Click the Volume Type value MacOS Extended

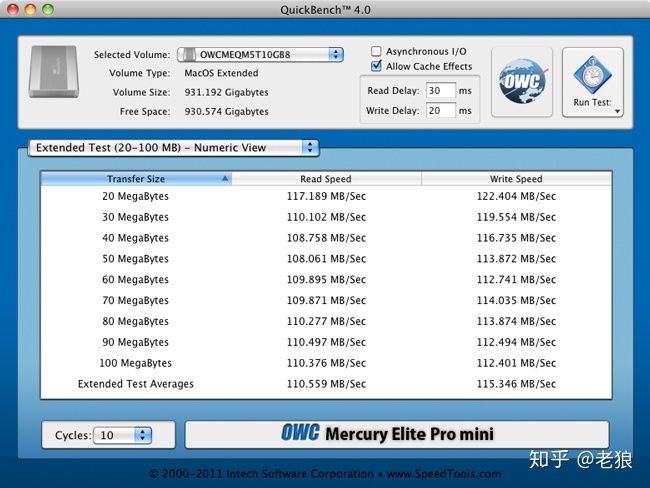tap(221, 73)
